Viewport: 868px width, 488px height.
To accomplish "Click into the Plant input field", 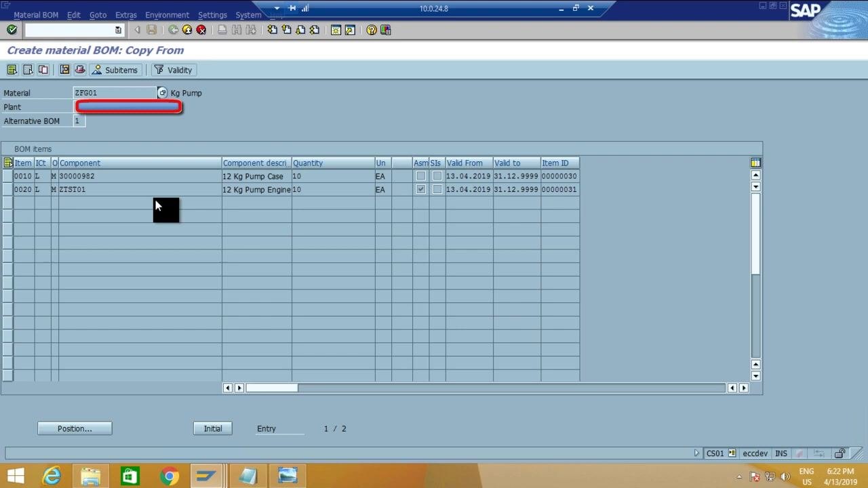I will pyautogui.click(x=129, y=107).
